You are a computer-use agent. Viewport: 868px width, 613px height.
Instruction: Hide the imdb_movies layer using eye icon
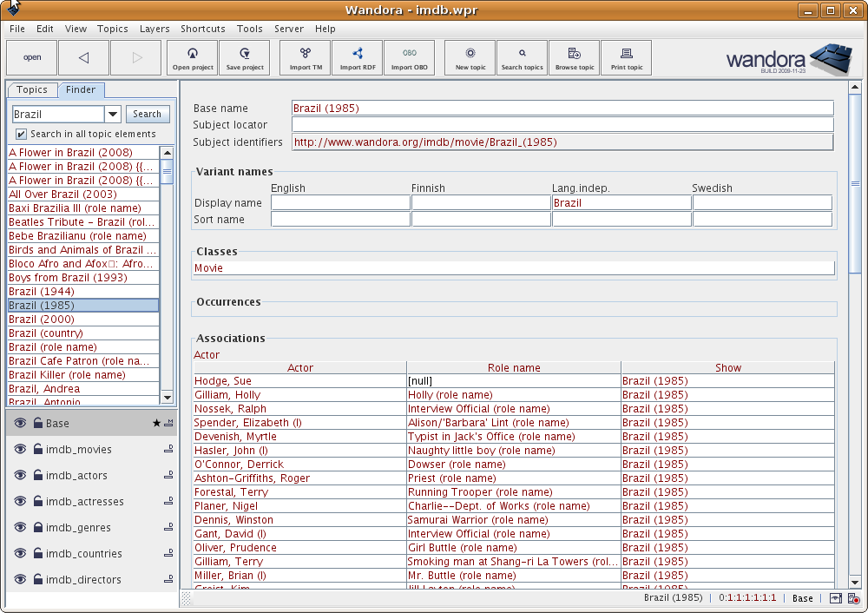(x=21, y=450)
